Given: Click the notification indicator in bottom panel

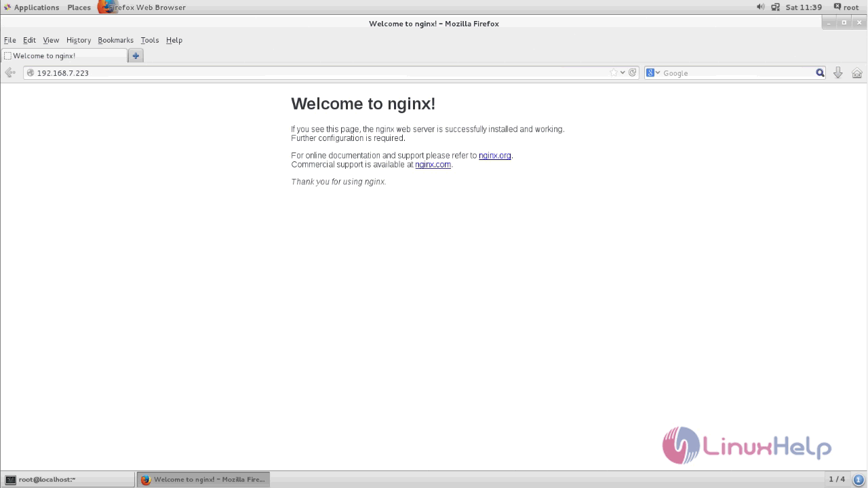Looking at the screenshot, I should point(859,479).
